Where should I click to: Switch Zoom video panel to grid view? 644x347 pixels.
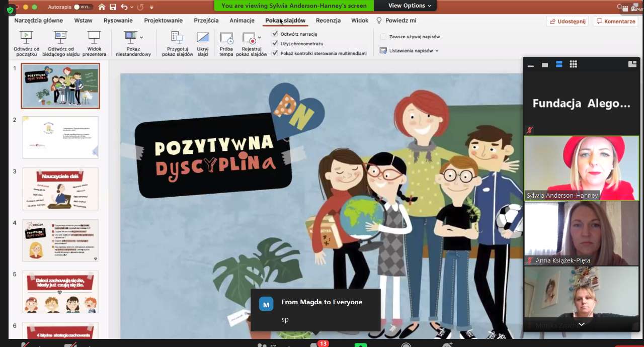pyautogui.click(x=573, y=64)
